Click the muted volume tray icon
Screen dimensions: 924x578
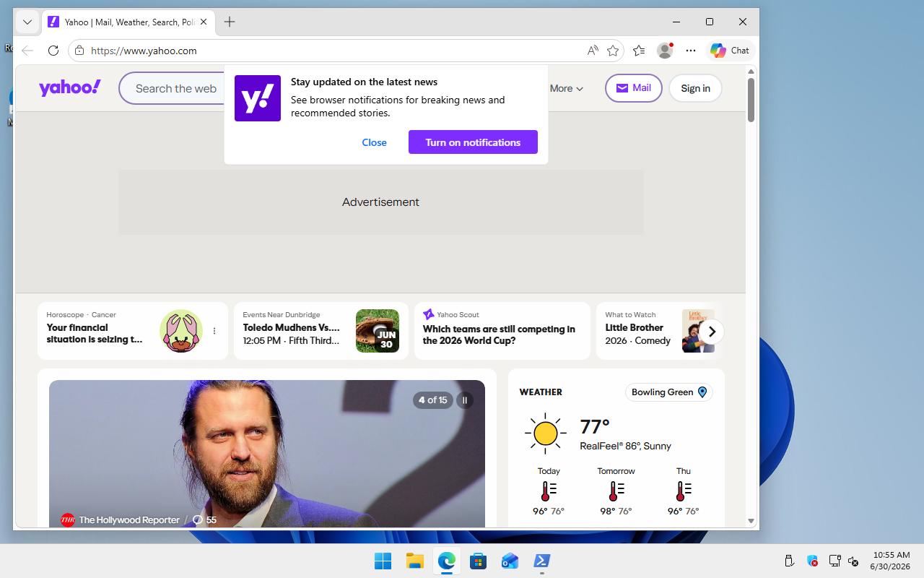pyautogui.click(x=853, y=561)
